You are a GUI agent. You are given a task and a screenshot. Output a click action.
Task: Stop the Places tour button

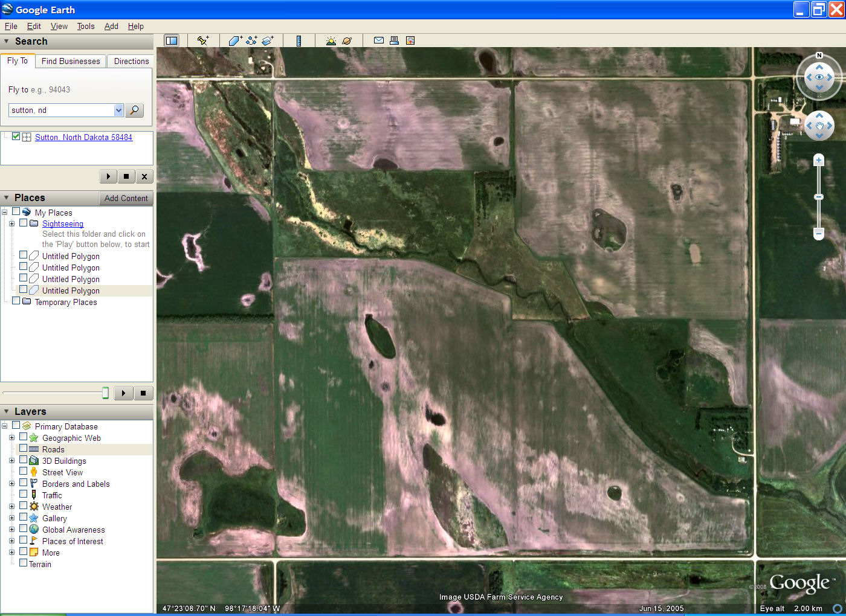point(143,393)
